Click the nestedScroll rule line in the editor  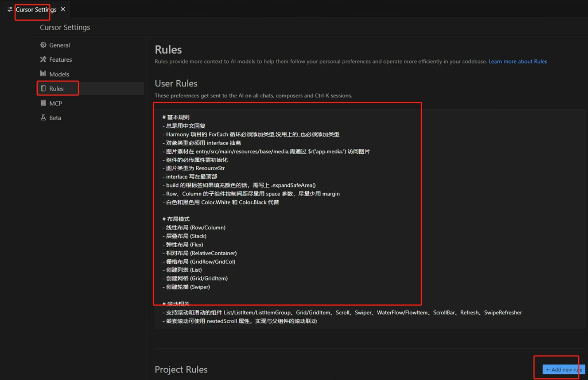[241, 321]
